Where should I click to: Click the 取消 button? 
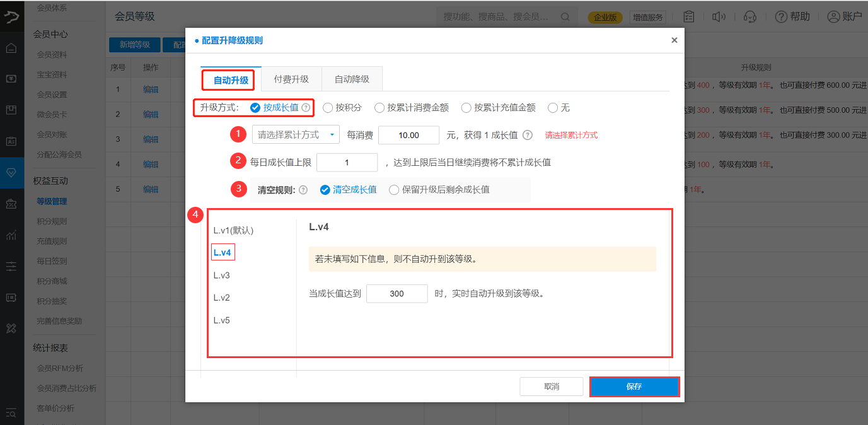click(x=552, y=387)
